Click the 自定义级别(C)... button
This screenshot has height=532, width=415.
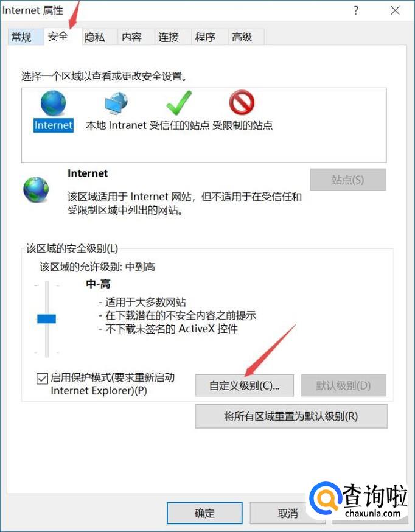[x=244, y=385]
